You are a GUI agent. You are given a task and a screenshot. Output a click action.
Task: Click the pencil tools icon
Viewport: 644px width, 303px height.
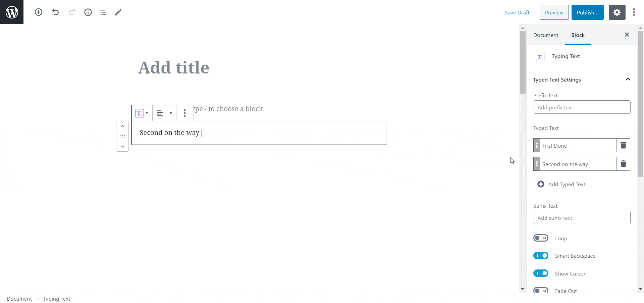pos(118,12)
